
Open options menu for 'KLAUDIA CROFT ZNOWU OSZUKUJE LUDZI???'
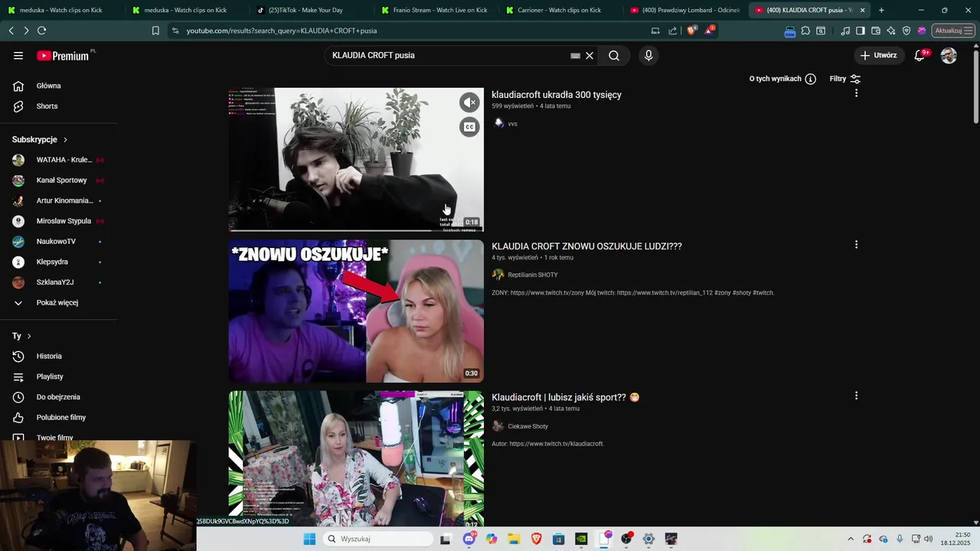[856, 244]
